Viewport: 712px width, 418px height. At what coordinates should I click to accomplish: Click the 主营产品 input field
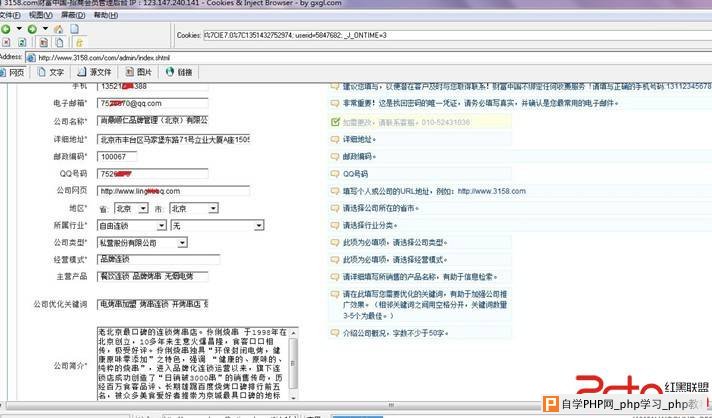[x=153, y=276]
